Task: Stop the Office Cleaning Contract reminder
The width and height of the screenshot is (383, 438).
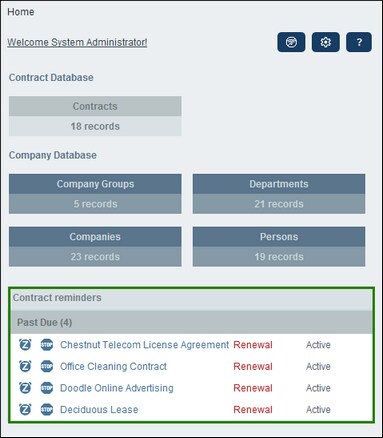Action: pyautogui.click(x=47, y=366)
